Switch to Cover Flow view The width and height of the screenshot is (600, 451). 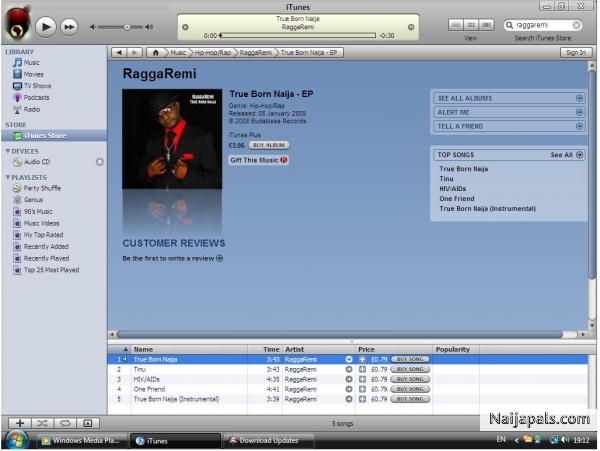486,25
